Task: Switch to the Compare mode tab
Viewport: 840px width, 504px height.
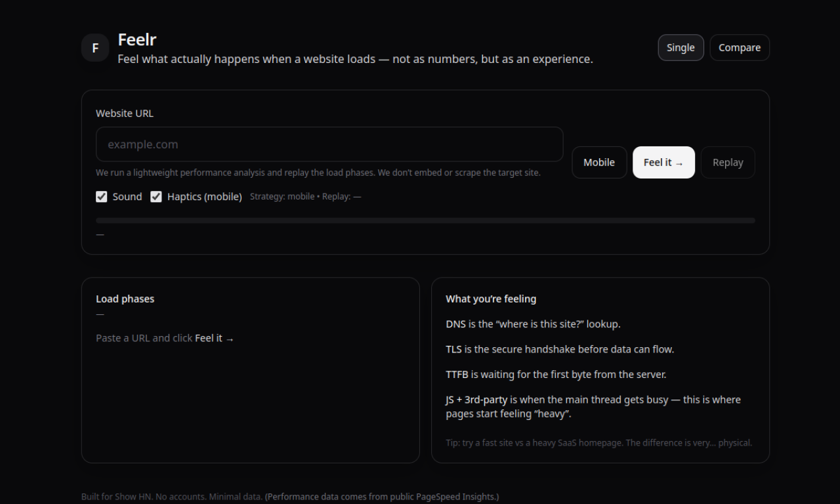Action: pyautogui.click(x=740, y=48)
